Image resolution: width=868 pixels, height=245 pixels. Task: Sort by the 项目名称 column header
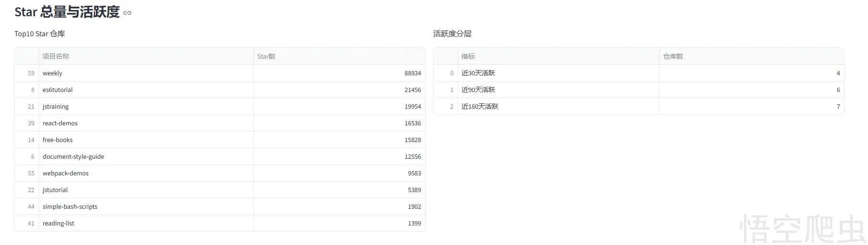click(56, 56)
